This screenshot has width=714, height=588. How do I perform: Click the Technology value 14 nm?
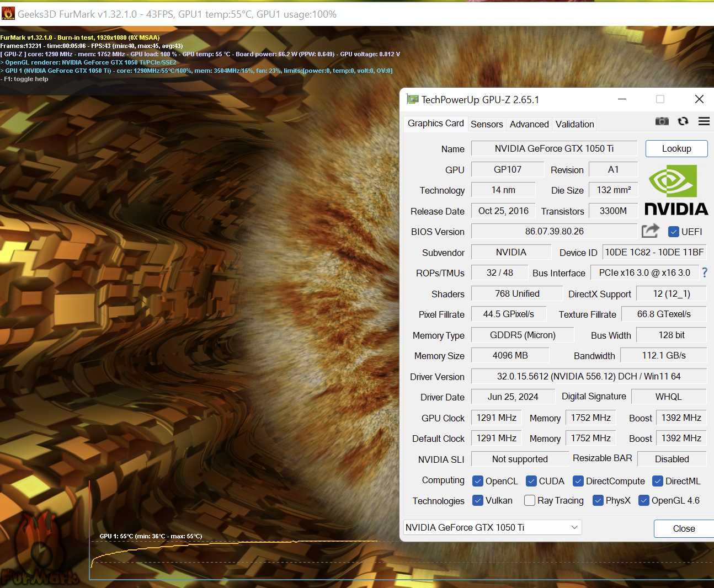[503, 190]
